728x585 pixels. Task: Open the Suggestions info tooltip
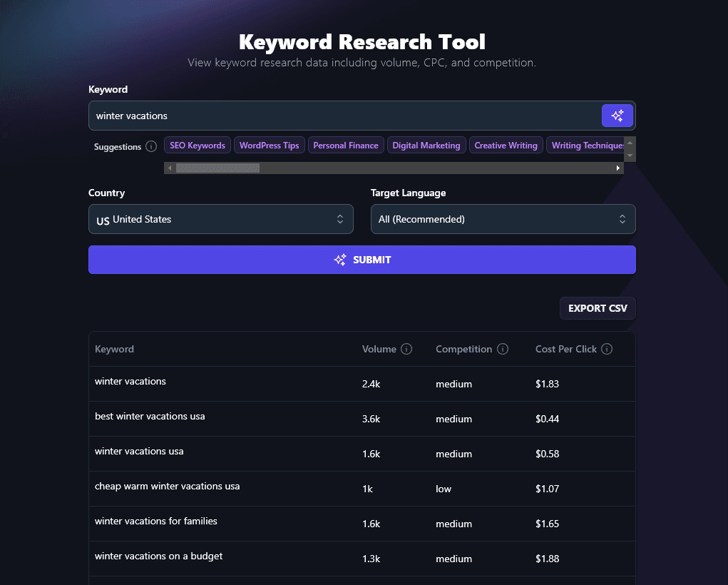(150, 146)
